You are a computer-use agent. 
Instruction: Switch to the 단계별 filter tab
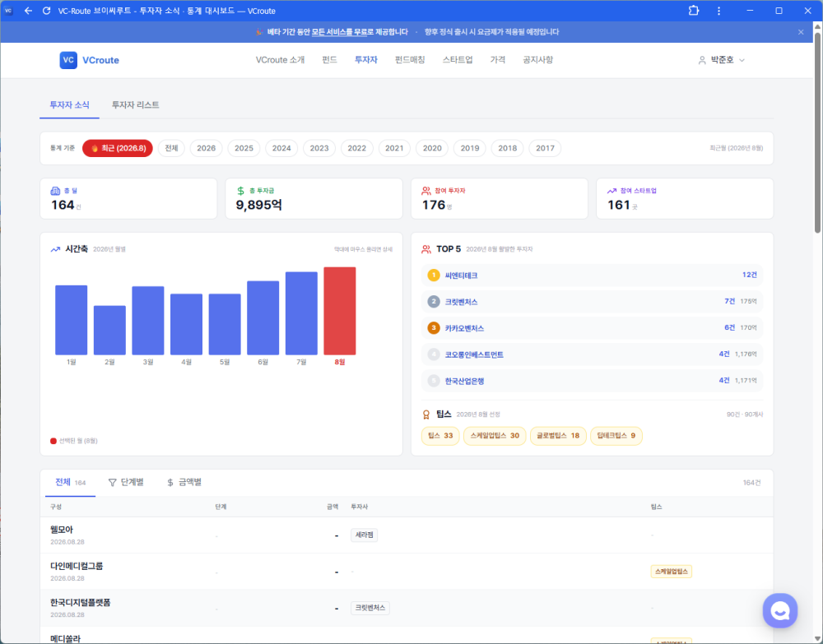[126, 483]
